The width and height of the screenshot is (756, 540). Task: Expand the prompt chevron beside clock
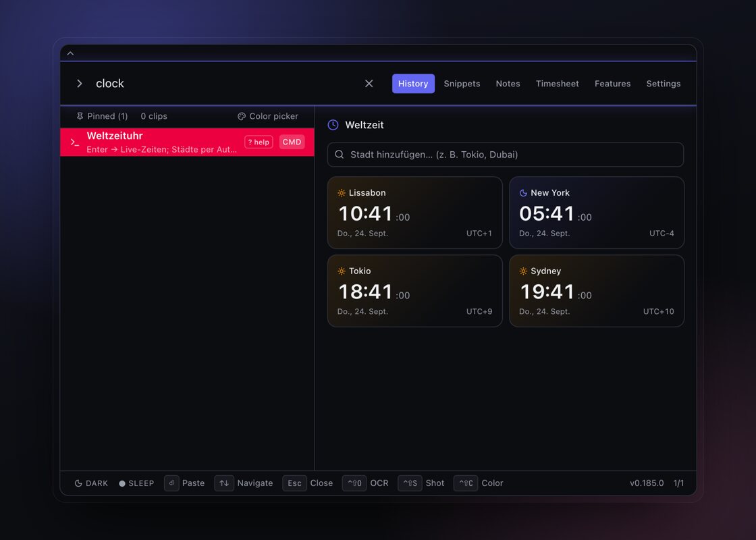point(80,84)
